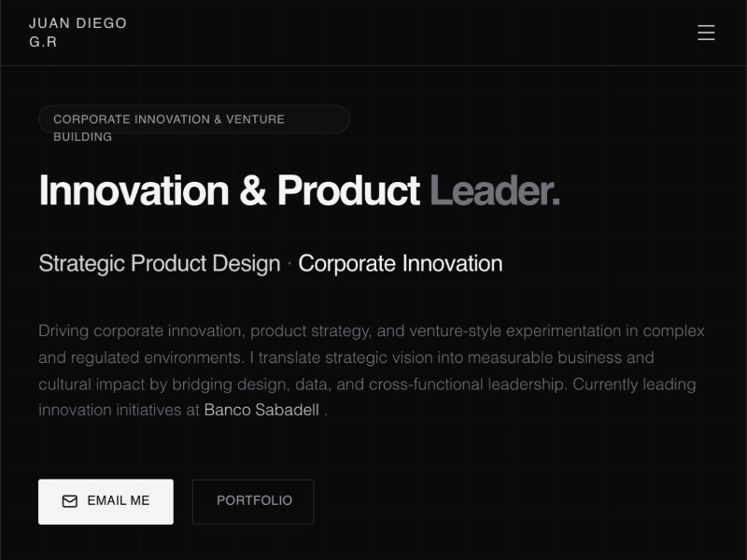Click the Corporate Innovation & Venture Building badge
747x560 pixels.
coord(193,119)
